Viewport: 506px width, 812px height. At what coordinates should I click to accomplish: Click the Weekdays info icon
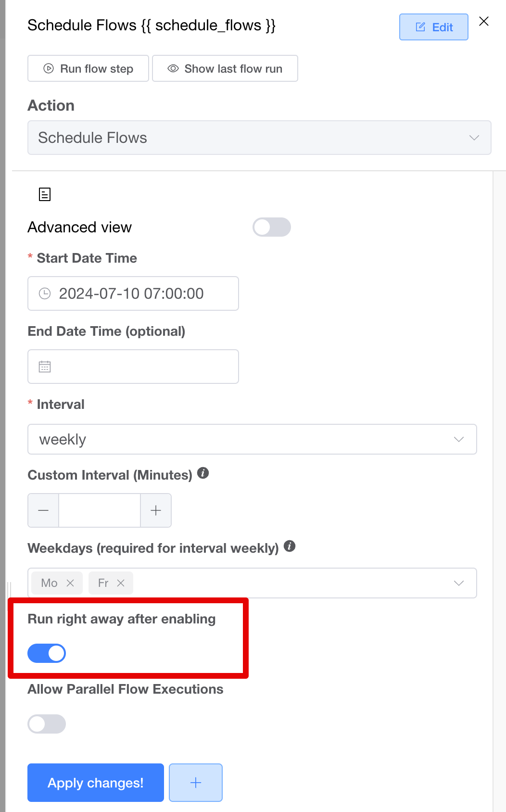pyautogui.click(x=290, y=546)
